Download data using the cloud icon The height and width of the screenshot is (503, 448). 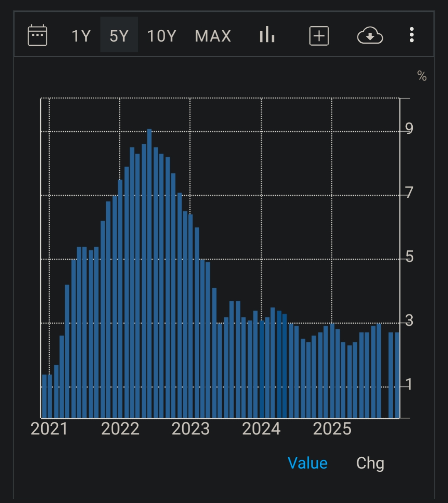click(x=370, y=36)
